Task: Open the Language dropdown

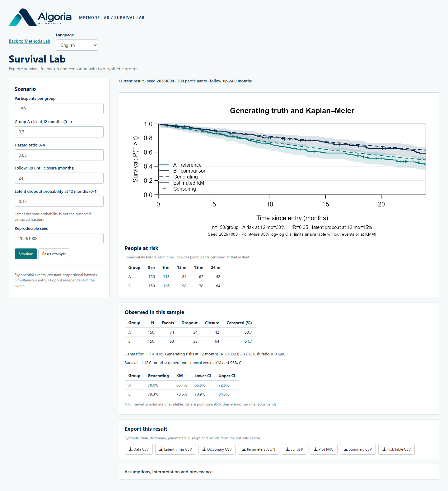Action: pos(77,45)
